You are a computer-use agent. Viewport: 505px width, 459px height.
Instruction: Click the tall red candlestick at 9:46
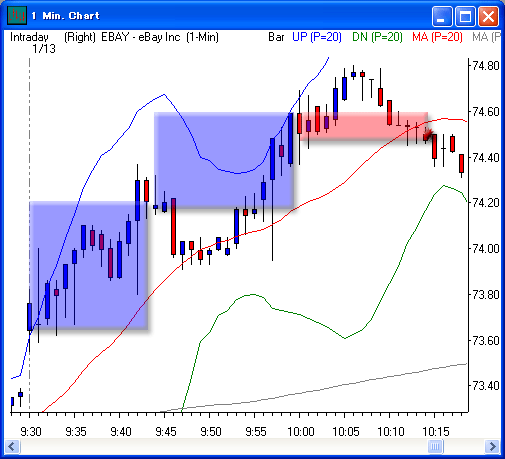(173, 227)
